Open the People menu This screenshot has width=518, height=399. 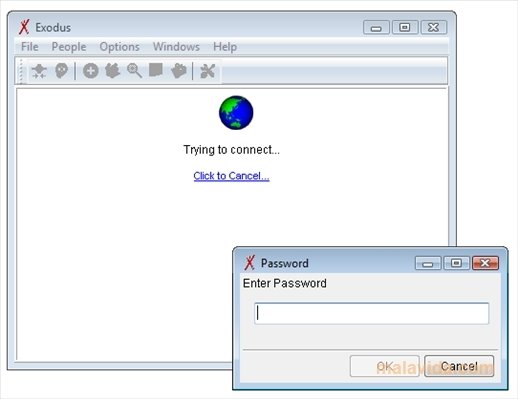click(x=69, y=47)
